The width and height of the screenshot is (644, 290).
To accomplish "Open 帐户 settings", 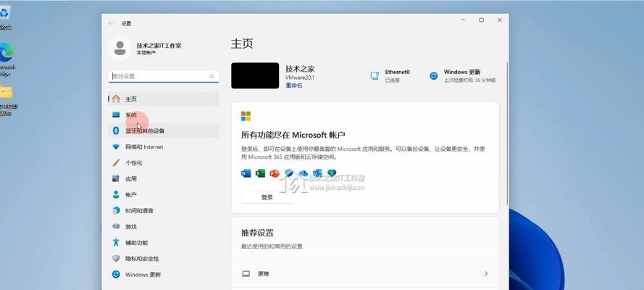I will [x=164, y=195].
